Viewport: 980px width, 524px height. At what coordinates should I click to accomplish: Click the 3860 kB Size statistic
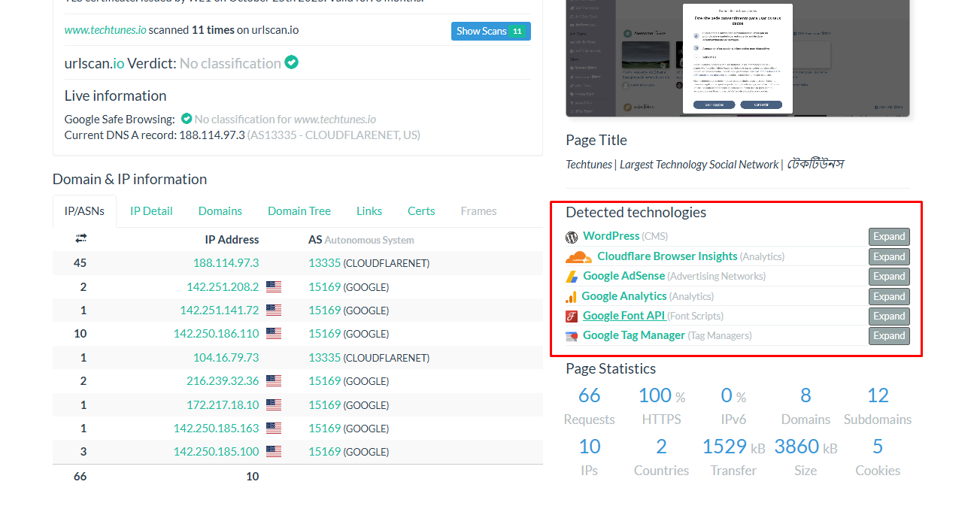point(806,456)
